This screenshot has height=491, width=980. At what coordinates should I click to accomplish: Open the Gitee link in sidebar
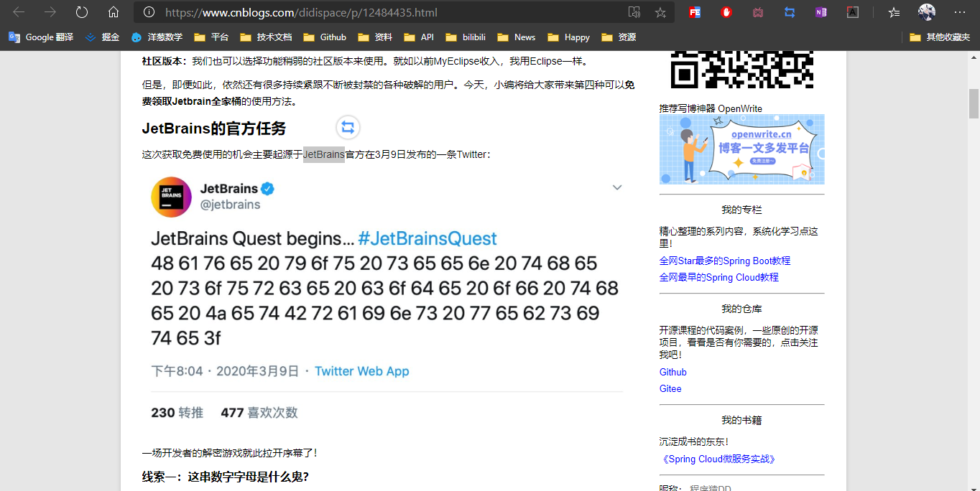(670, 388)
